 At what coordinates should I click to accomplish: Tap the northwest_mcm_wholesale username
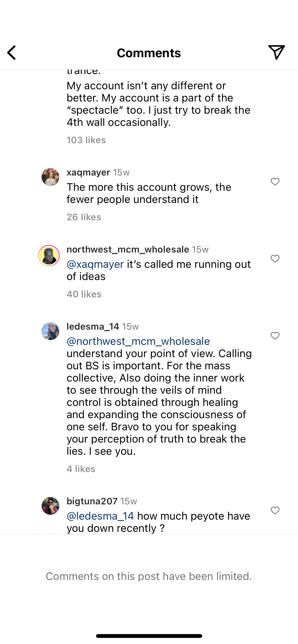[128, 250]
